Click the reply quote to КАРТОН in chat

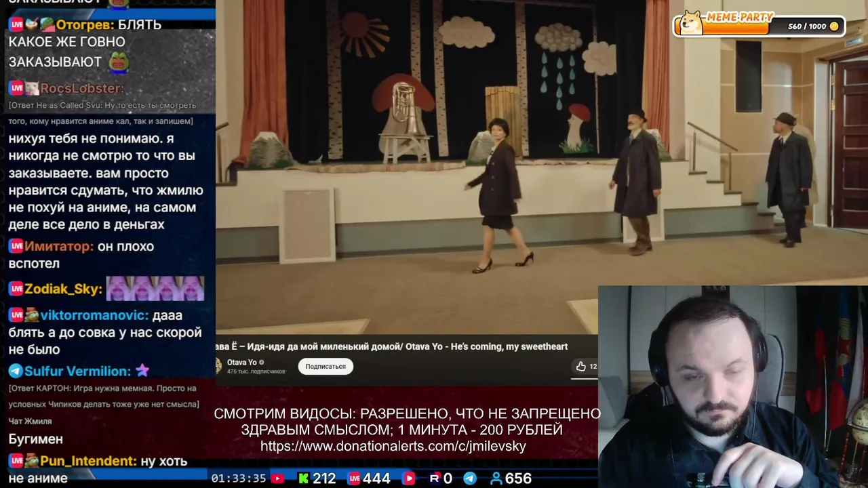pos(104,396)
